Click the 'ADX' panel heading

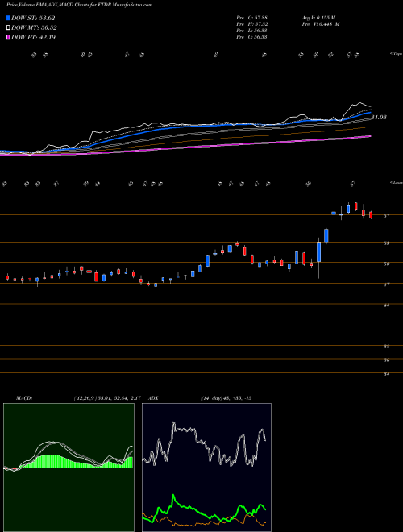click(x=154, y=398)
